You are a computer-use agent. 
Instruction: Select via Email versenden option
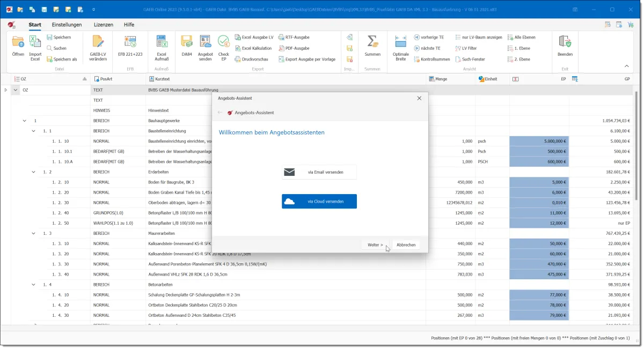pyautogui.click(x=319, y=172)
